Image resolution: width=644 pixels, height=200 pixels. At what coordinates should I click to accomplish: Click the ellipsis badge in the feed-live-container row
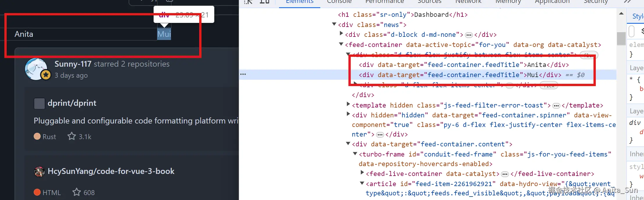pyautogui.click(x=505, y=174)
